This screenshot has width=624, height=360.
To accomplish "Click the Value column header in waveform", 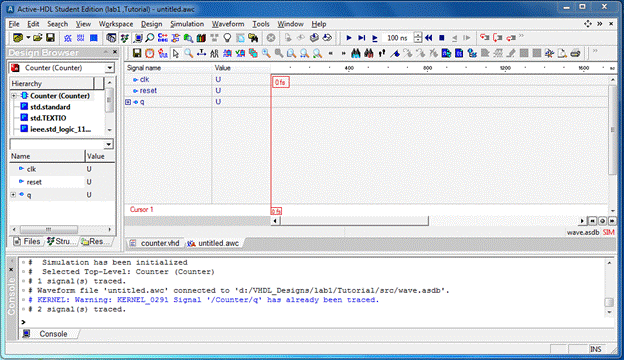I will (x=241, y=68).
